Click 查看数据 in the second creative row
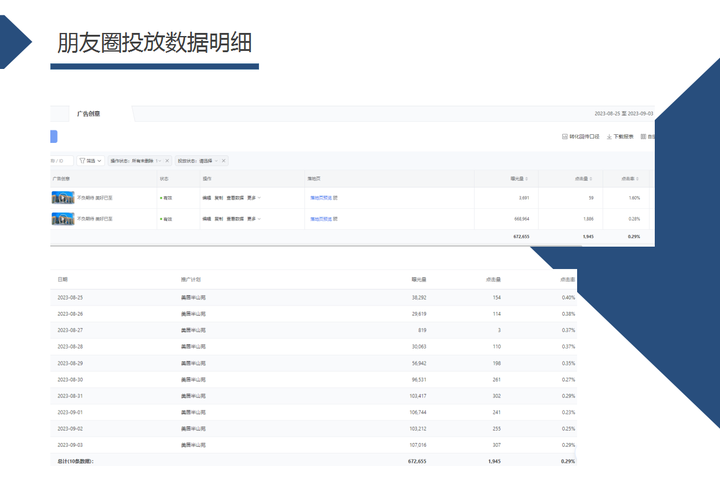The height and width of the screenshot is (479, 720). pos(235,217)
